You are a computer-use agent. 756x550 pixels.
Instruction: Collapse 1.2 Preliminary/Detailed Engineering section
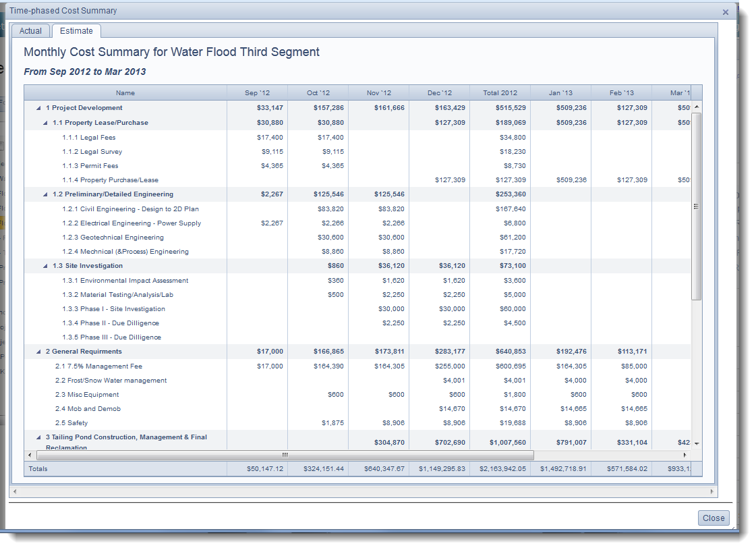pos(45,194)
